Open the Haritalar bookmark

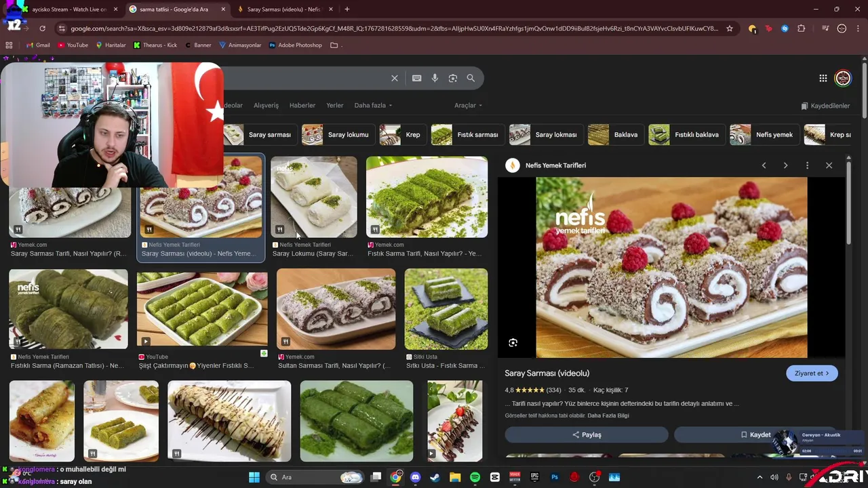[111, 45]
